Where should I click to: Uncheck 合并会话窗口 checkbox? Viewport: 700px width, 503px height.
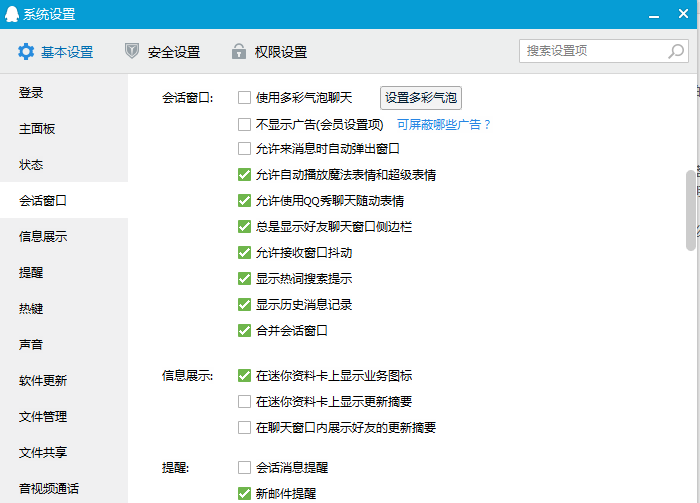(x=244, y=330)
